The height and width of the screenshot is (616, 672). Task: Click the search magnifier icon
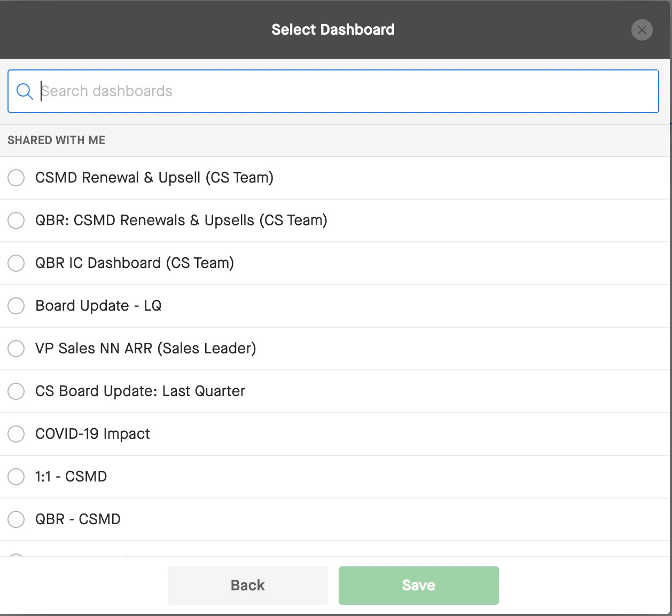pos(25,91)
